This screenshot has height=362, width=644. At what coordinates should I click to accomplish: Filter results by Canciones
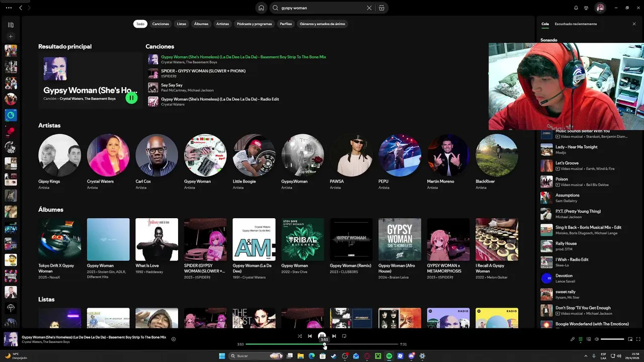tap(160, 24)
